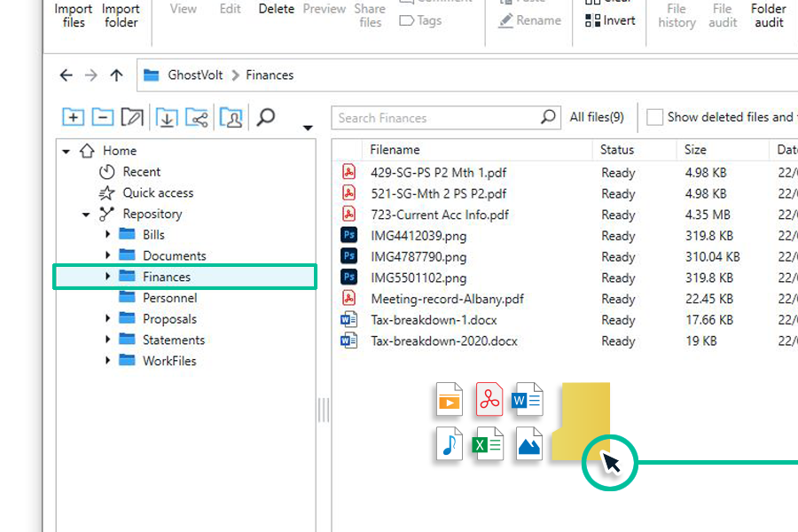Expand the Finances folder arrow
Screen dimensions: 798x532
(108, 276)
